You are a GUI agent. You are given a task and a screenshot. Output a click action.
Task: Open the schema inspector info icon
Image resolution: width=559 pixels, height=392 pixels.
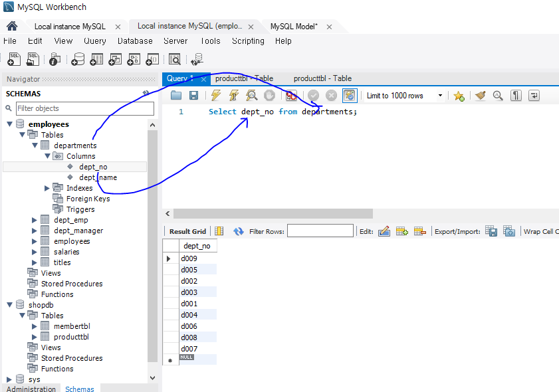click(55, 60)
